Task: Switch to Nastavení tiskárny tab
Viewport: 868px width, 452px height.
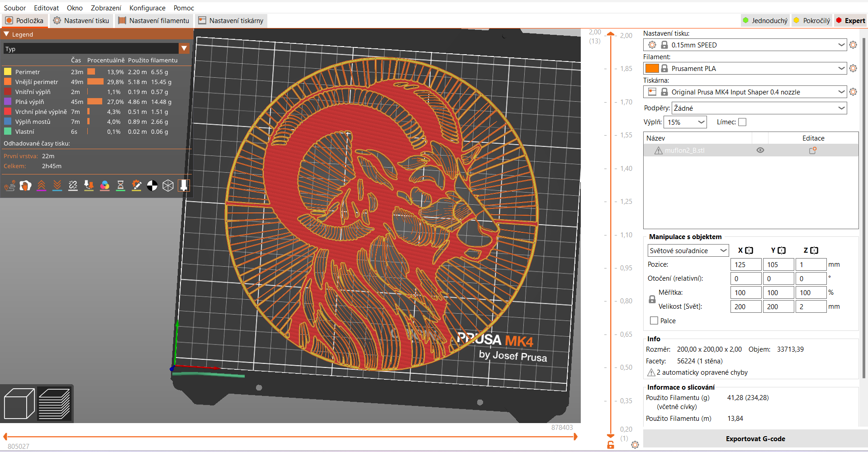Action: 231,20
